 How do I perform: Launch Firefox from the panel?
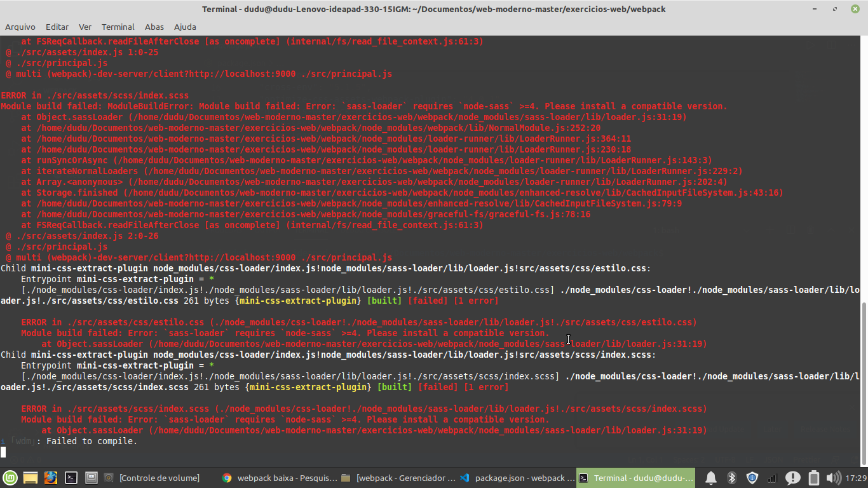pyautogui.click(x=51, y=478)
